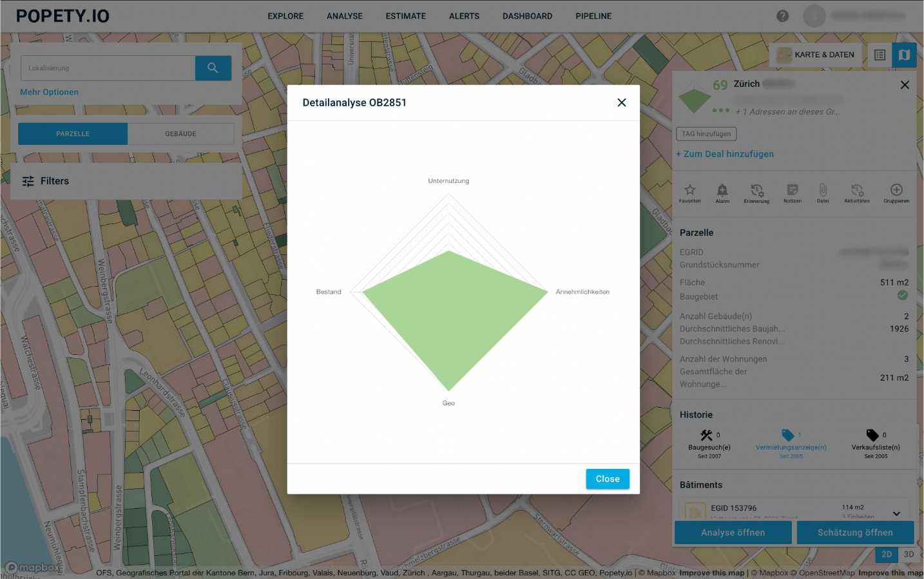Click Zum Deal hinzufügen link
Screen dimensions: 924x579
[725, 154]
